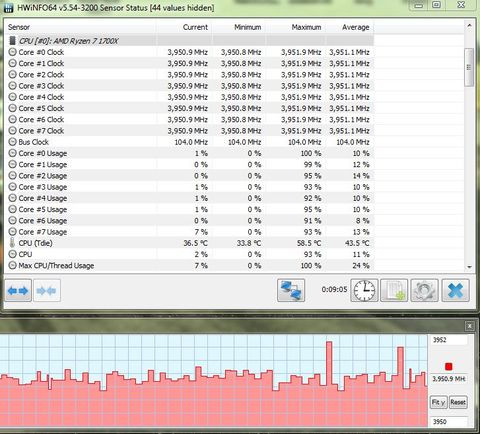Click the Core #6 Clock sensor icon
The height and width of the screenshot is (434, 480).
point(12,119)
